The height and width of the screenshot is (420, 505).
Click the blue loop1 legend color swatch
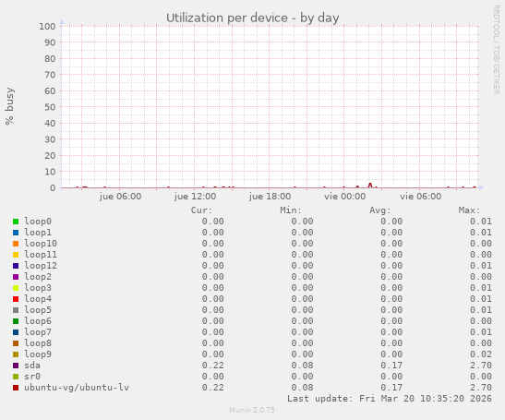16,233
